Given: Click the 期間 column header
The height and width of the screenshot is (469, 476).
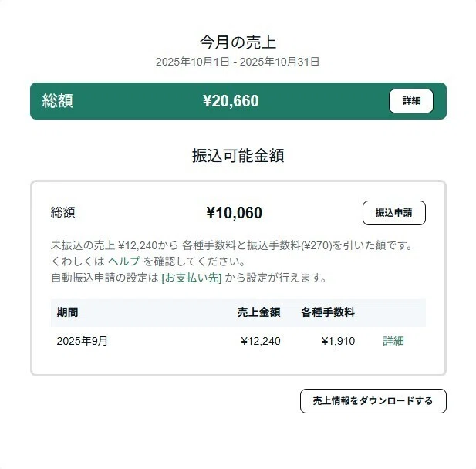Looking at the screenshot, I should pos(67,312).
